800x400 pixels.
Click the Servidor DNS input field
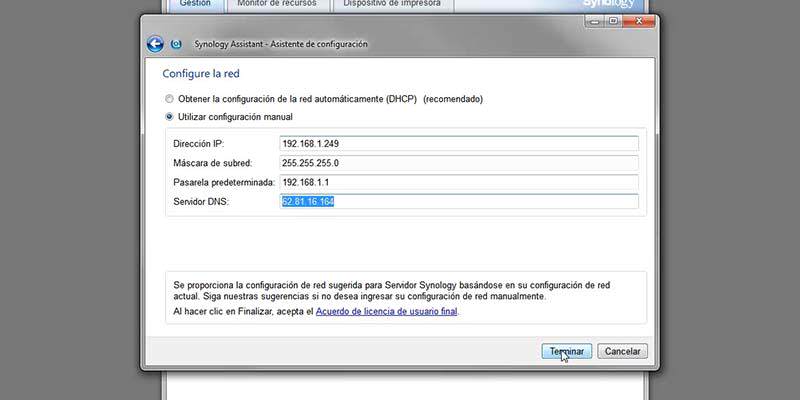point(459,202)
